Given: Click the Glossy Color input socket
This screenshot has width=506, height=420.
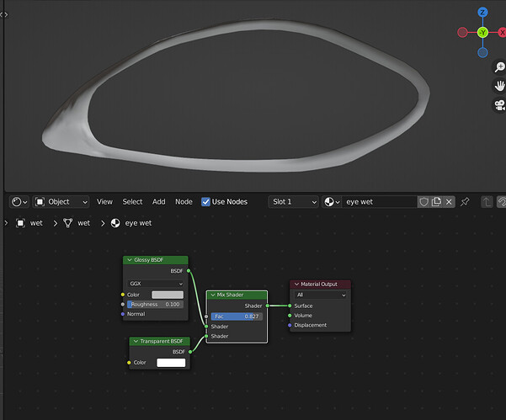Looking at the screenshot, I should coord(123,295).
